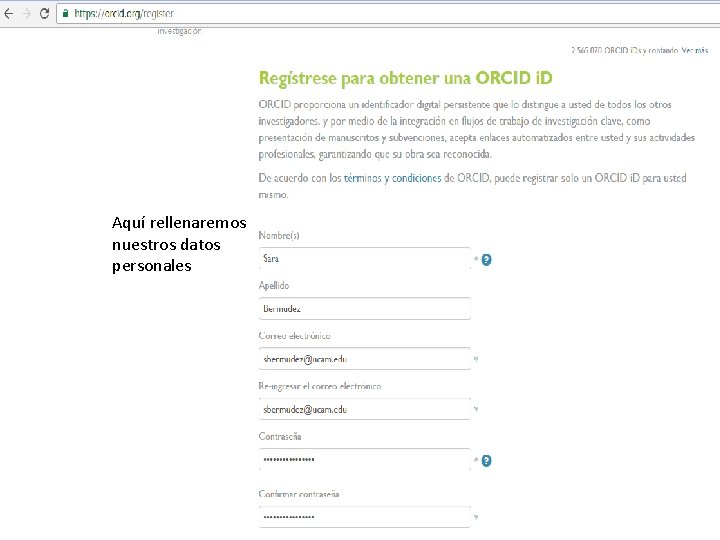Focus the orcid.org/register address bar
Screen dimensions: 720x540
pos(388,14)
